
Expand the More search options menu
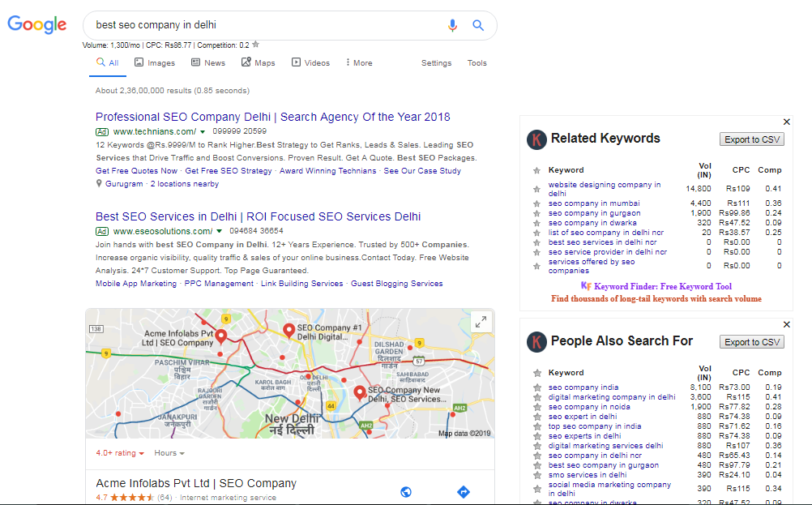tap(358, 62)
